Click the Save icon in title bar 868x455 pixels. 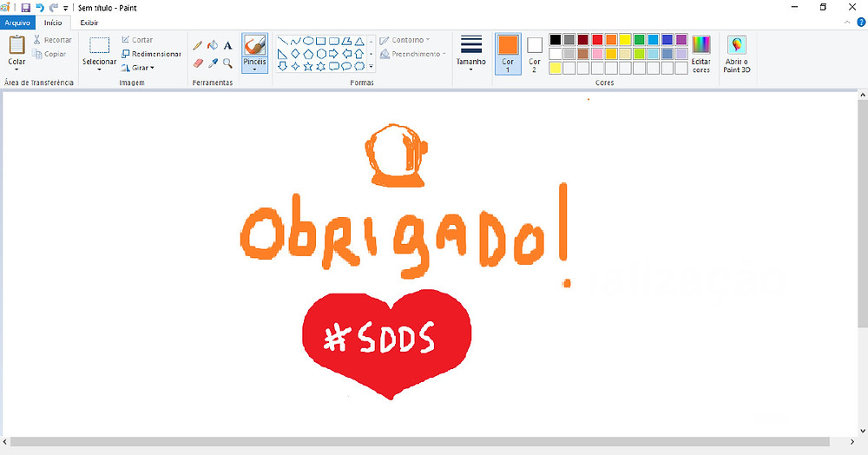25,8
